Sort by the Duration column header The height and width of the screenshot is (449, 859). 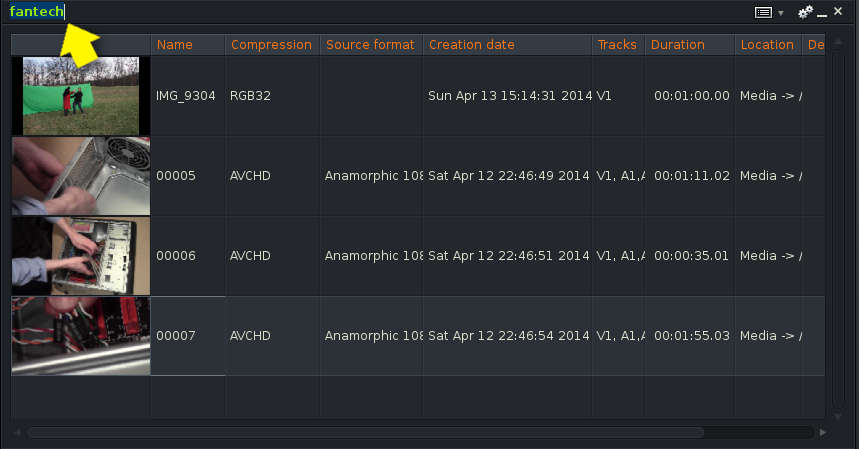(677, 45)
